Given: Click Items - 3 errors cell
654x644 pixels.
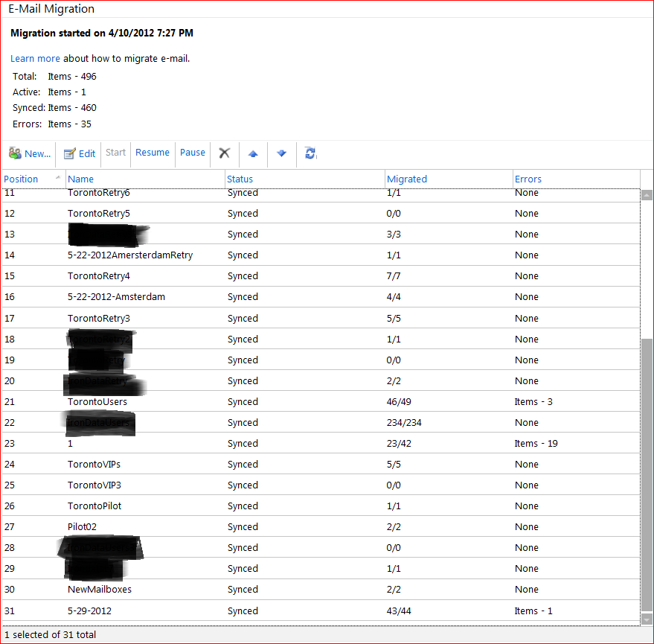Looking at the screenshot, I should pyautogui.click(x=533, y=402).
